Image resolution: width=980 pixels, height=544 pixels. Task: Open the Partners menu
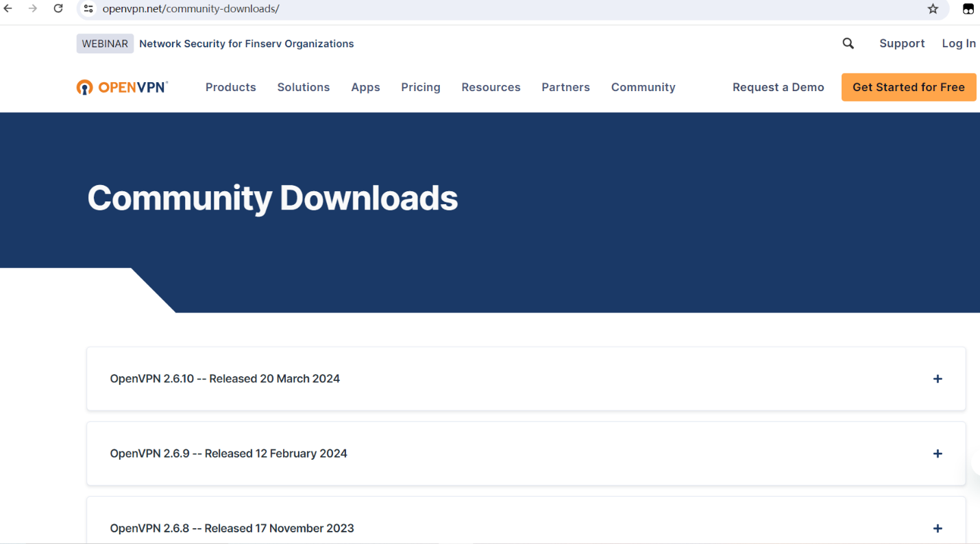(x=565, y=87)
